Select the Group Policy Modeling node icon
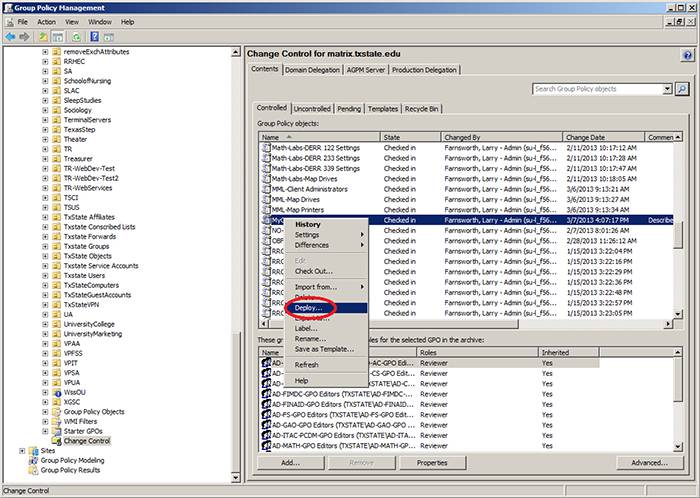This screenshot has height=498, width=700. [33, 460]
